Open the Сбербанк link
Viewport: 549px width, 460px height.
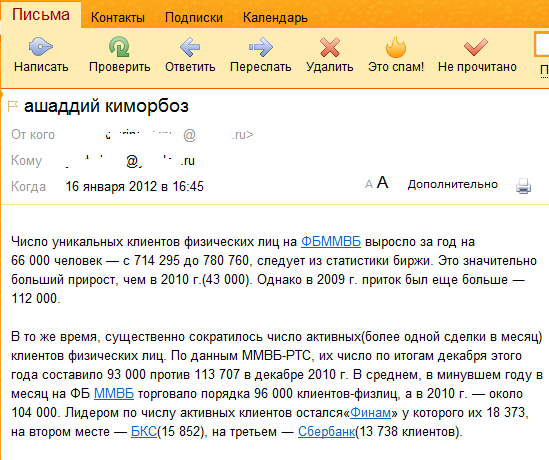pos(326,432)
